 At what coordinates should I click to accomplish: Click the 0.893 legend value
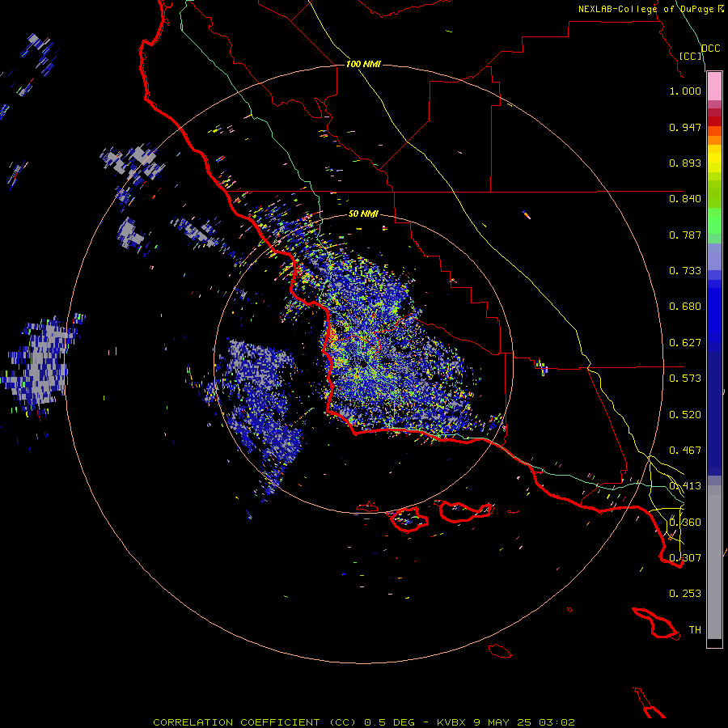click(685, 163)
